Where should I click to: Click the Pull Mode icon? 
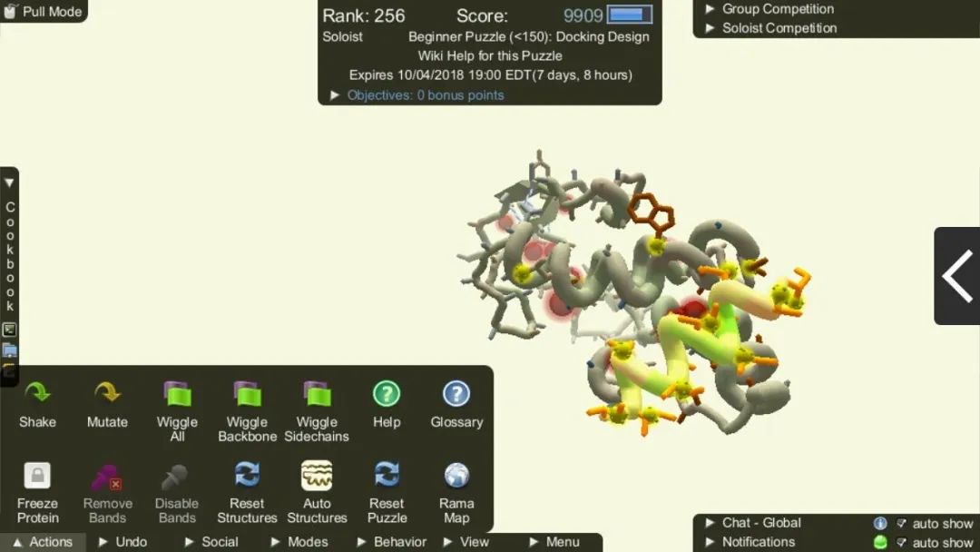[x=10, y=11]
